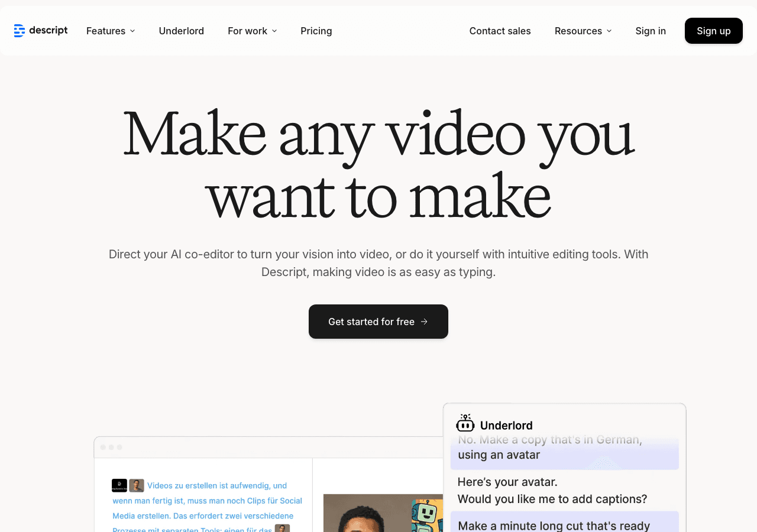Click the black channel icon beside the German transcript
This screenshot has height=532, width=757.
click(119, 485)
